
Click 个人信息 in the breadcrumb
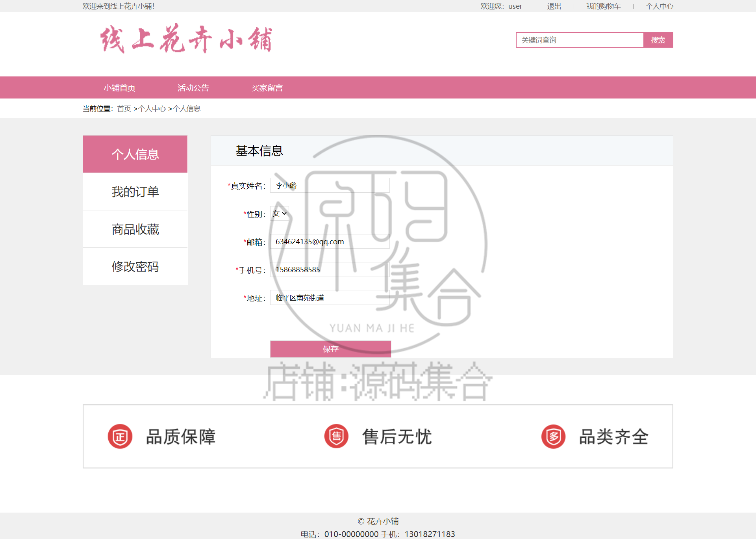187,108
